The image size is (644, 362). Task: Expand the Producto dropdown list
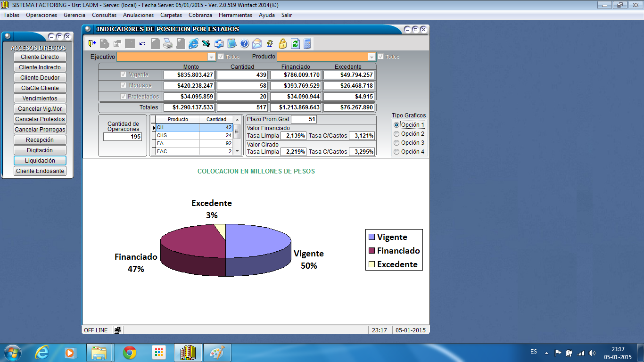(372, 57)
